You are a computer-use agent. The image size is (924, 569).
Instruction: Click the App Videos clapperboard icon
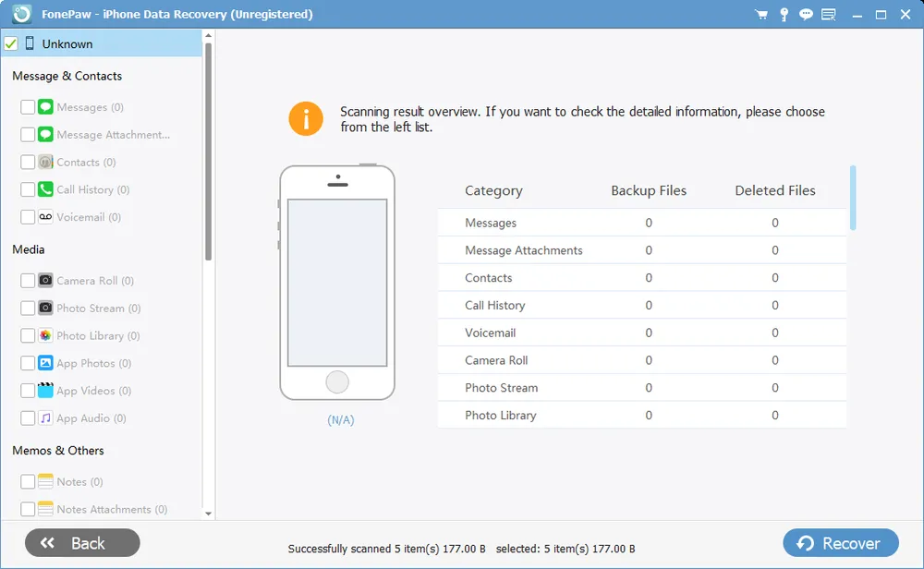coord(45,390)
